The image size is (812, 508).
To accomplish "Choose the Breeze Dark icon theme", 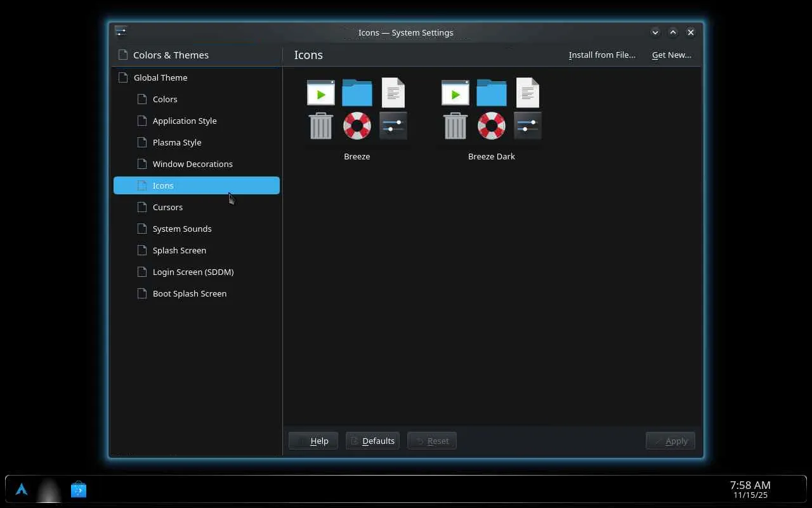I will click(492, 119).
